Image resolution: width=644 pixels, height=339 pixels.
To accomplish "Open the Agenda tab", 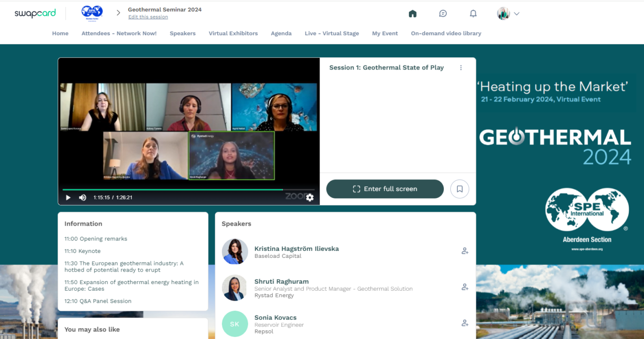I will click(x=281, y=33).
